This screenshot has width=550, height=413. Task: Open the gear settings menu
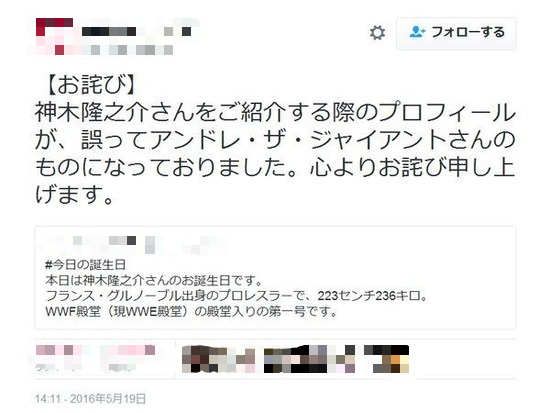tap(377, 33)
